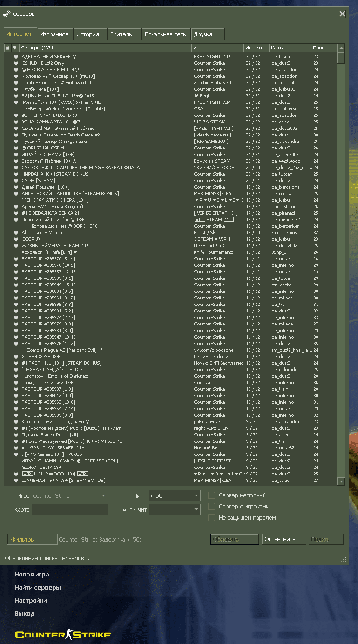
Task: Enable the 'Сервер неполный' checkbox
Action: pos(212,495)
